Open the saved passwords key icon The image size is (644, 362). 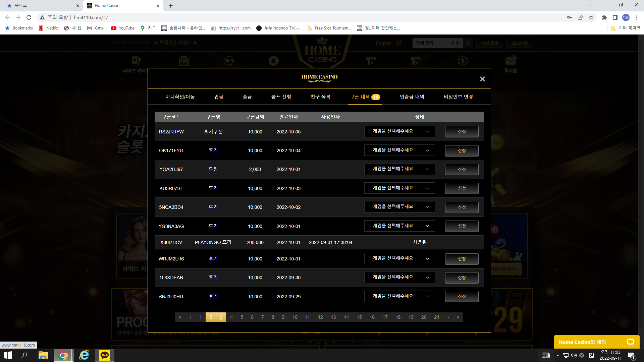pos(570,17)
